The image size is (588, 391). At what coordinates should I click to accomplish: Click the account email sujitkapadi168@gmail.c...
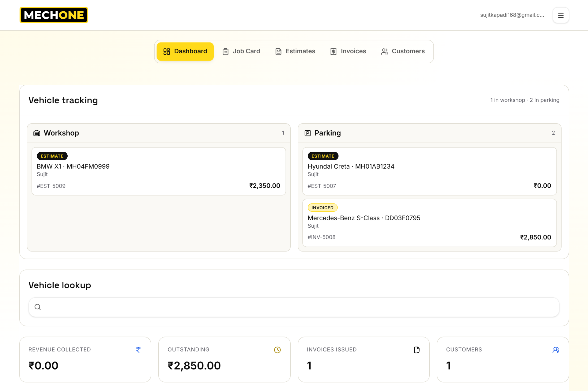coord(512,15)
